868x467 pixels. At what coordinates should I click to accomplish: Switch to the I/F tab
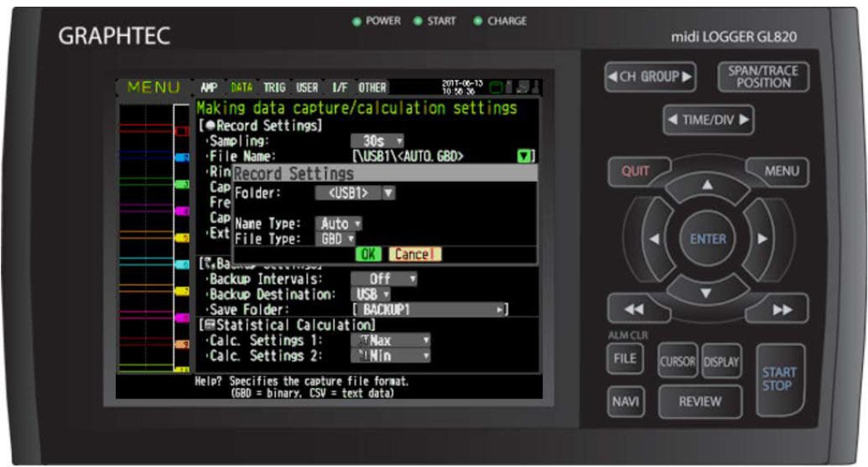340,87
